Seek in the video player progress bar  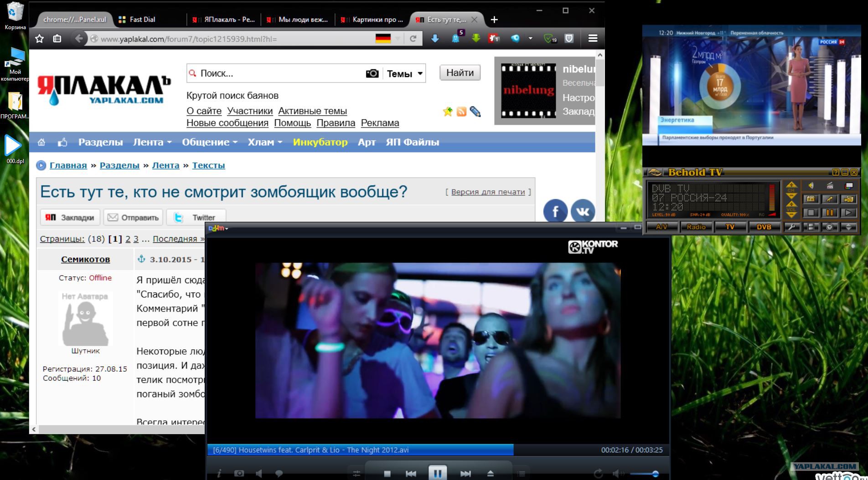(438, 450)
